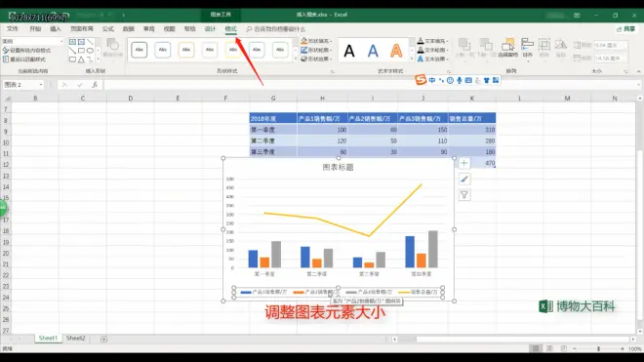Open 文本填充 (Text Fill) dropdown
The height and width of the screenshot is (362, 644).
coord(432,41)
